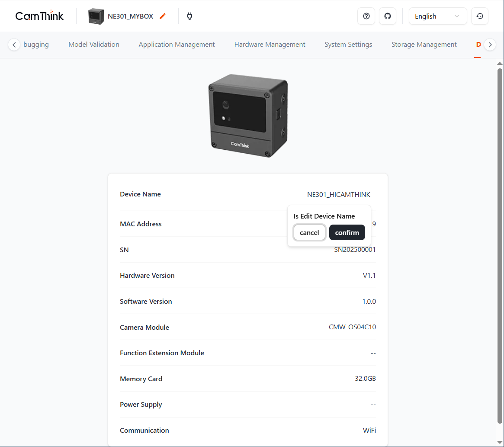
Task: Switch to the Hardware Management tab
Action: [x=270, y=45]
